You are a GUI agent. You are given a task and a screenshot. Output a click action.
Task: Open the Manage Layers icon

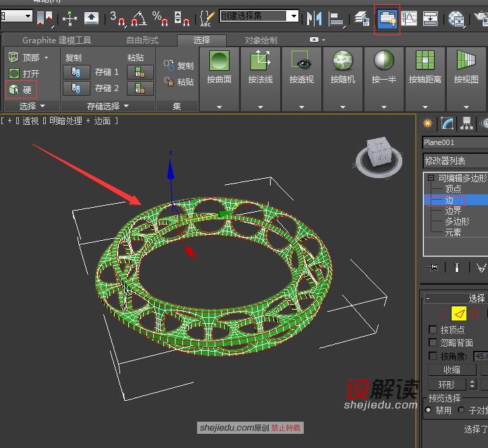tap(362, 18)
